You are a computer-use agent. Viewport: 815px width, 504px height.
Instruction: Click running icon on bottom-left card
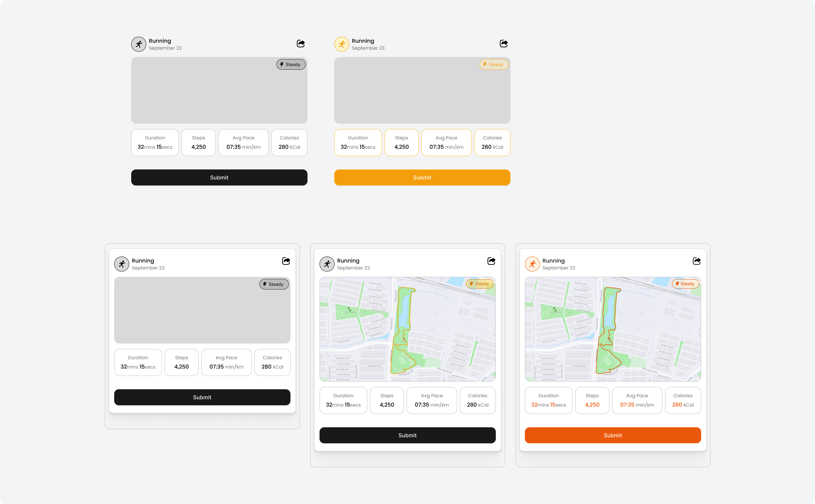122,264
